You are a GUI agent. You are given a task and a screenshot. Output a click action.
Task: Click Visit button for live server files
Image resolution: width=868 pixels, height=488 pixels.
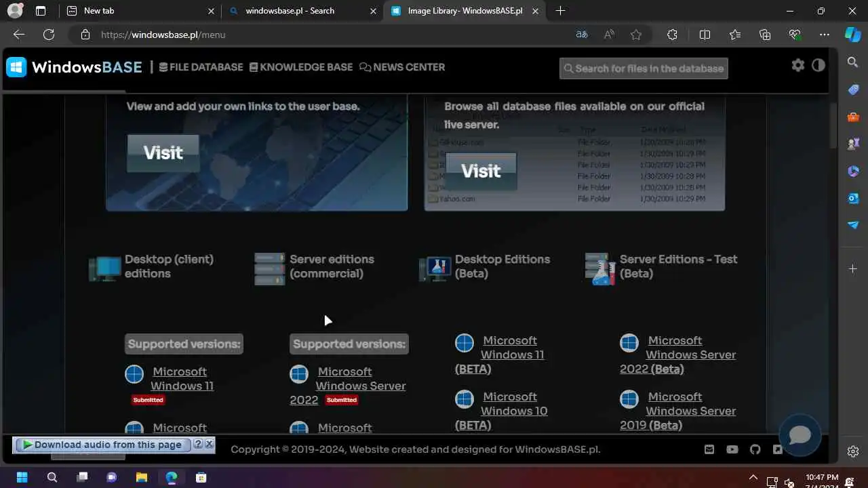click(x=481, y=171)
